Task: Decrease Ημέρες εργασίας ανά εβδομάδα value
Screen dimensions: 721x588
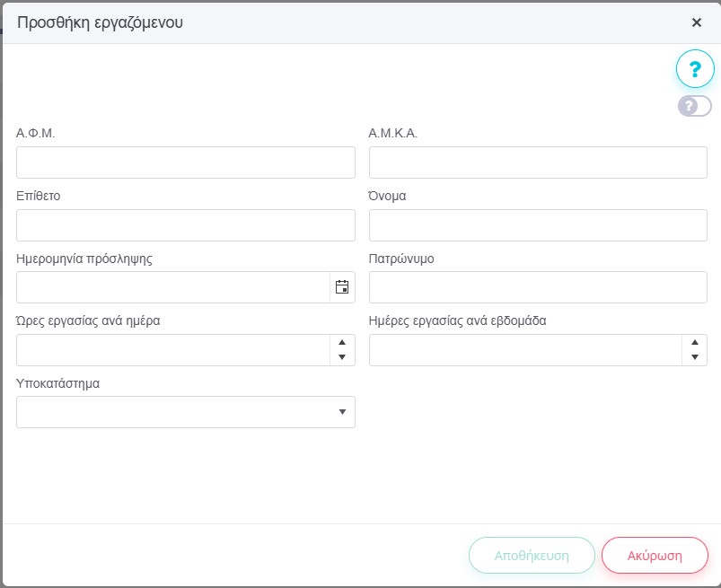Action: (x=694, y=357)
